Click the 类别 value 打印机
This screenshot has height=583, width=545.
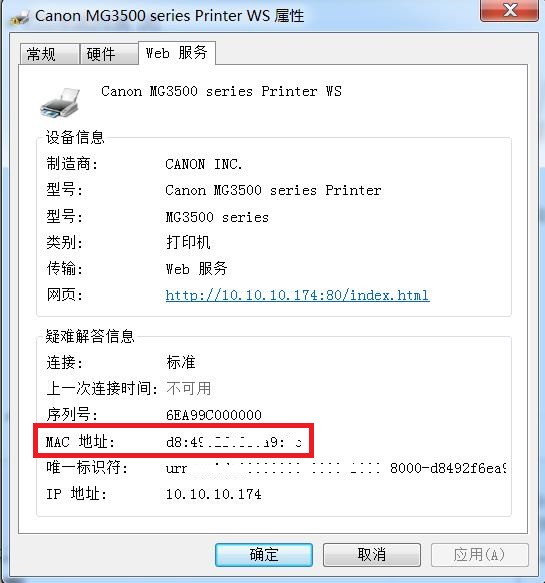tap(188, 242)
